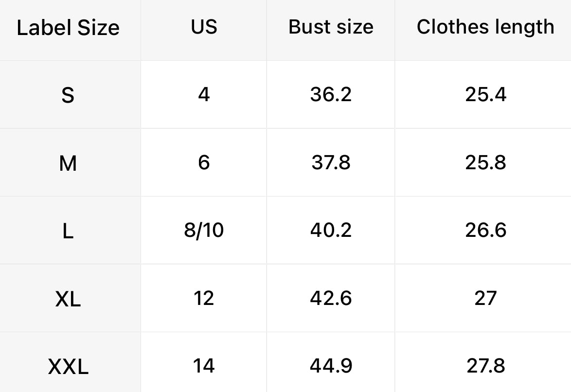
Task: Click the US size 8/10 cell
Action: tap(204, 230)
